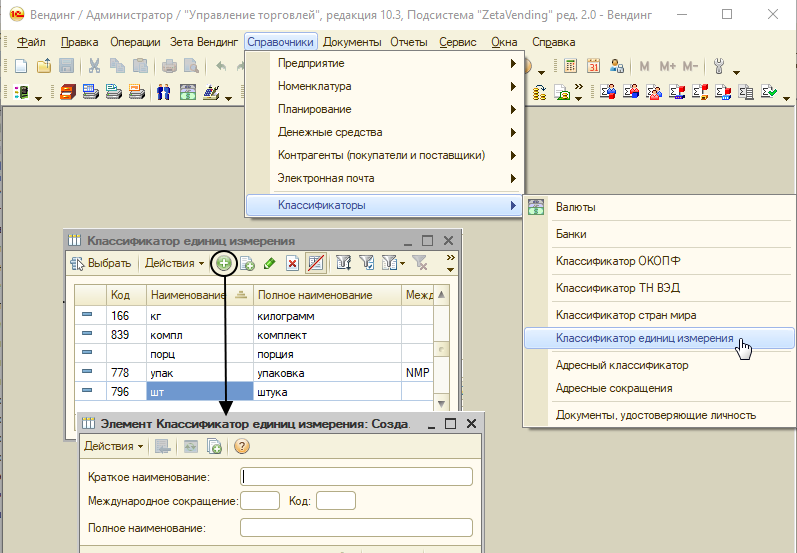
Task: Open the Документы menu
Action: 352,42
